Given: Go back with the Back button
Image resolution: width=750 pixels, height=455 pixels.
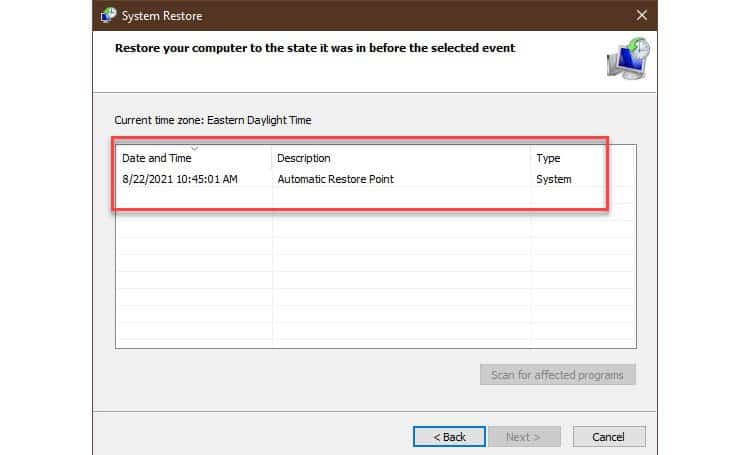Looking at the screenshot, I should pos(449,437).
